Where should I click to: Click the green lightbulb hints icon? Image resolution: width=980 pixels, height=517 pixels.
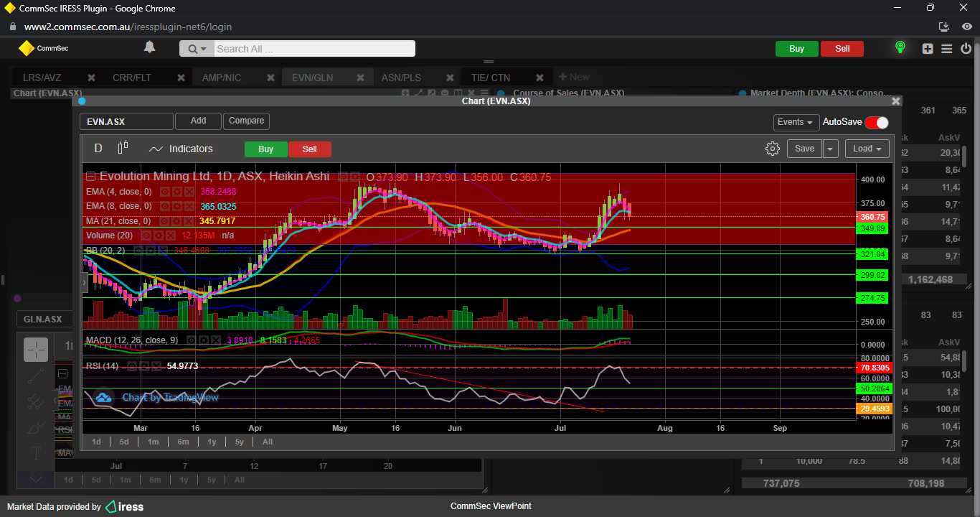[x=900, y=48]
